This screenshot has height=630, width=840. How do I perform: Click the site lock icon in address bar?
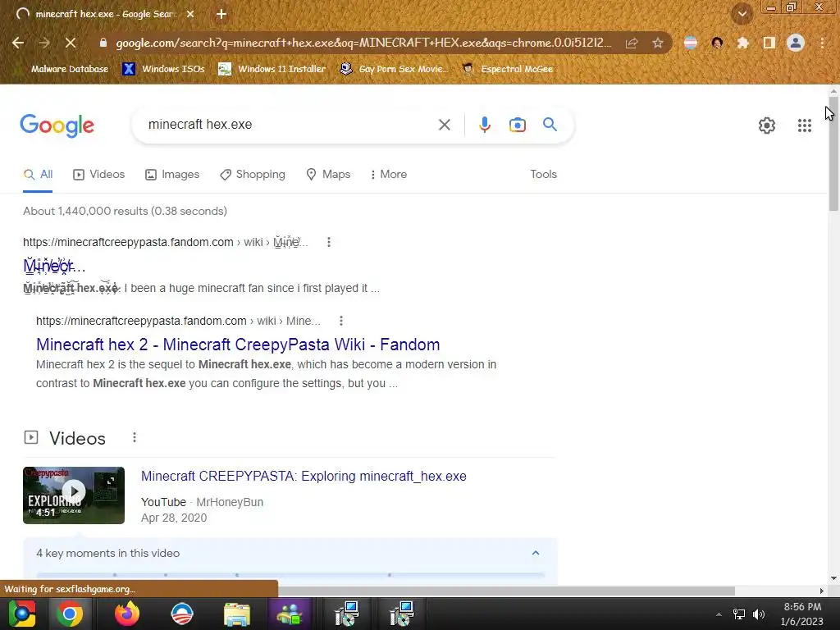tap(103, 43)
